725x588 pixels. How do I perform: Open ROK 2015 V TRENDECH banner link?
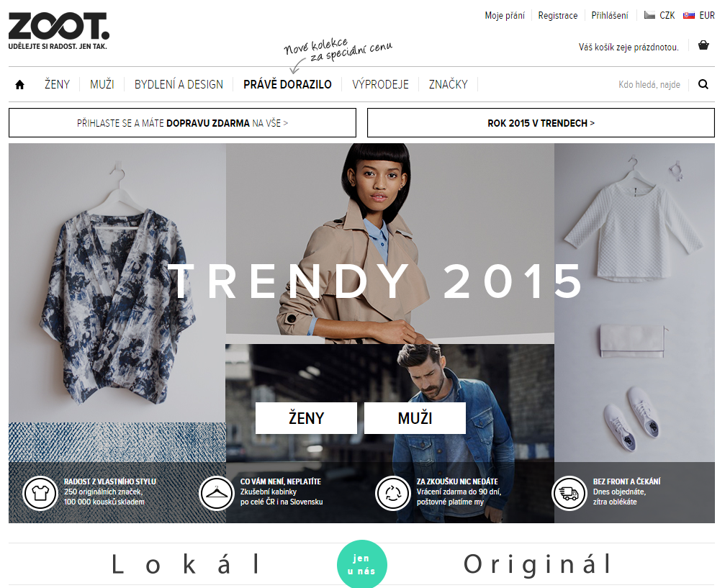(541, 123)
